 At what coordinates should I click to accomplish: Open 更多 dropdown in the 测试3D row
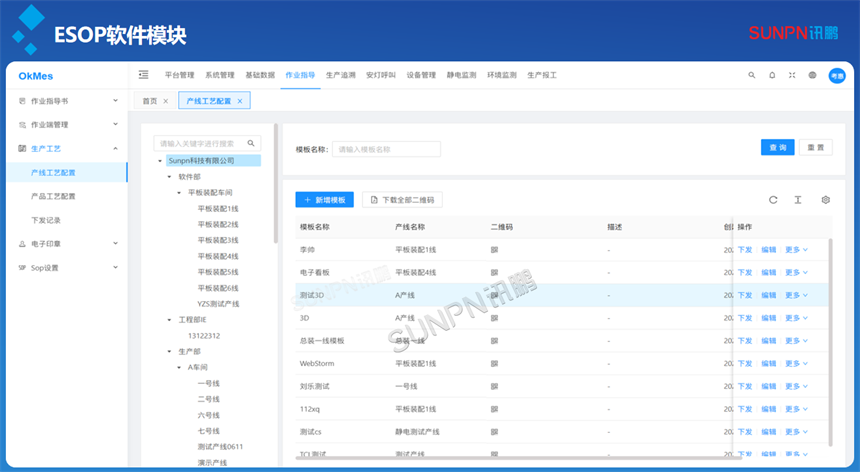[796, 295]
